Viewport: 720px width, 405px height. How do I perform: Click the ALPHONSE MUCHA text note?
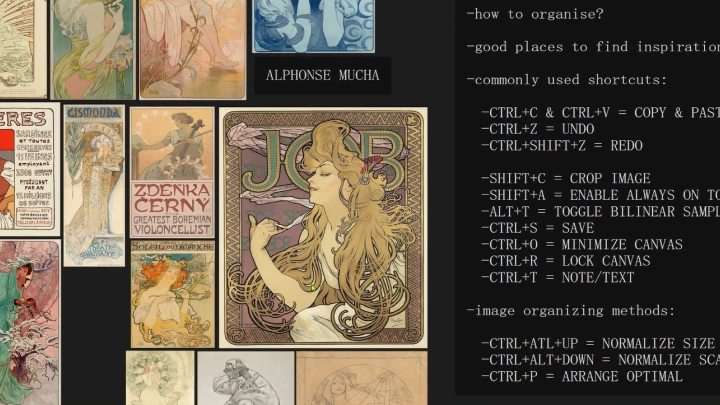(x=322, y=75)
